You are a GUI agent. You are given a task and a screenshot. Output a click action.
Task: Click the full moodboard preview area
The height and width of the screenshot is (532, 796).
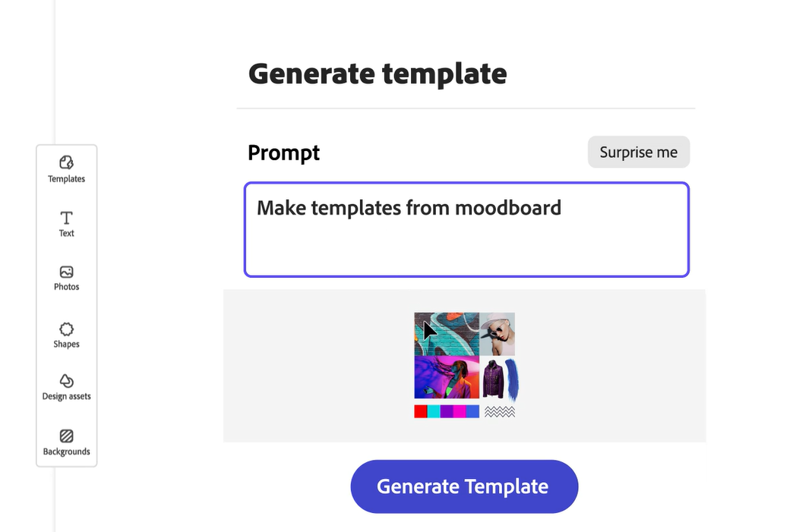[x=465, y=365]
